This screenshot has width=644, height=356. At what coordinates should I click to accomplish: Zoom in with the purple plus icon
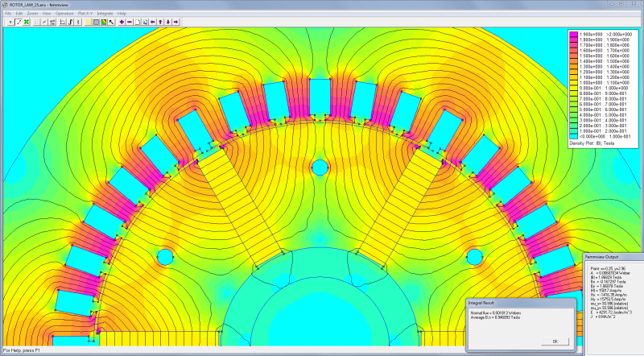[x=122, y=22]
